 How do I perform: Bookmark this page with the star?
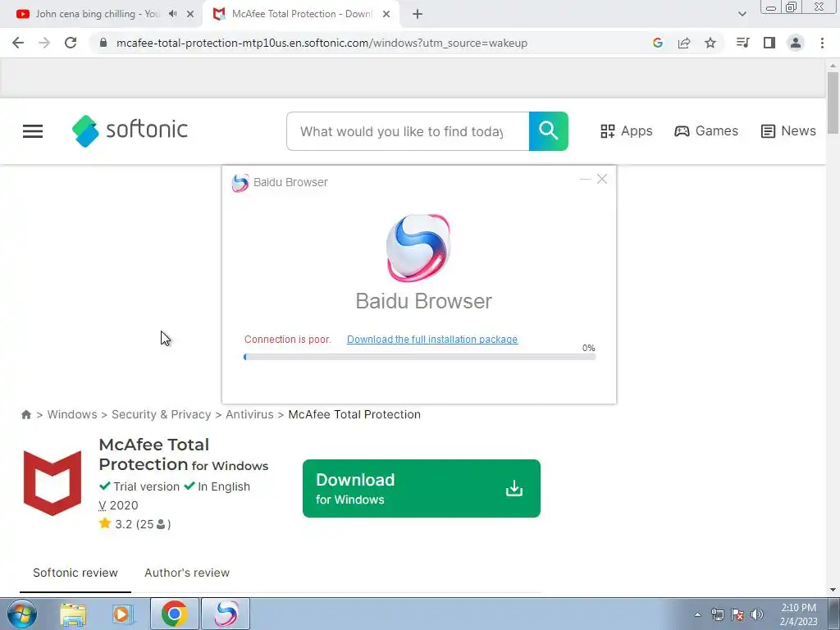pos(710,43)
